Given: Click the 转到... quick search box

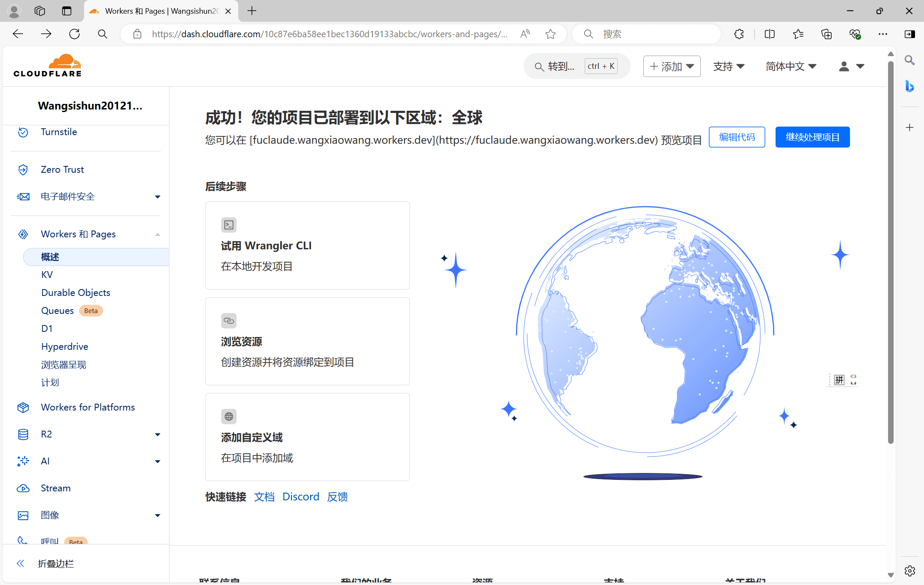Looking at the screenshot, I should 577,66.
